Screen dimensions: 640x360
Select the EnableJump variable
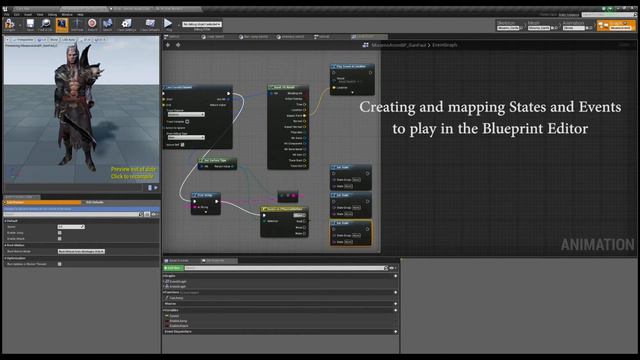tap(178, 321)
